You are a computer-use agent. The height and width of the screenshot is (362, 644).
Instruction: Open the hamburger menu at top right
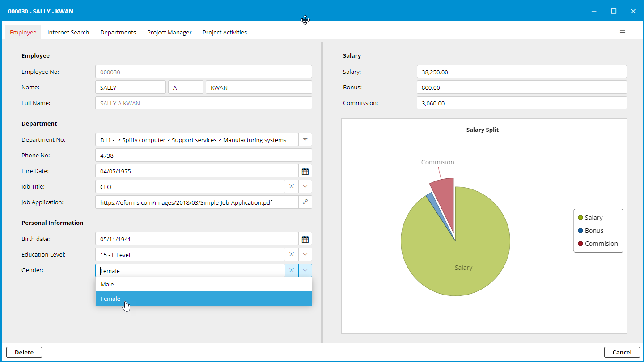click(622, 32)
